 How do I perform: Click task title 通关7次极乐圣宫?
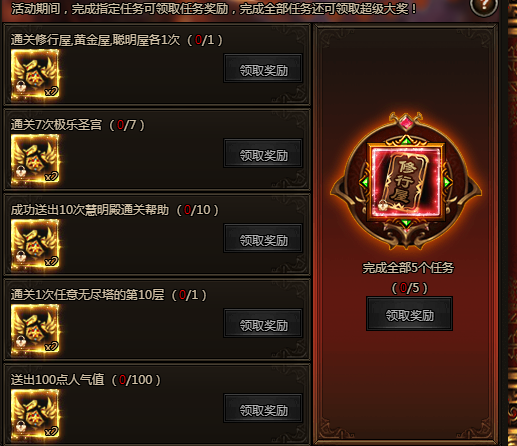tap(56, 125)
